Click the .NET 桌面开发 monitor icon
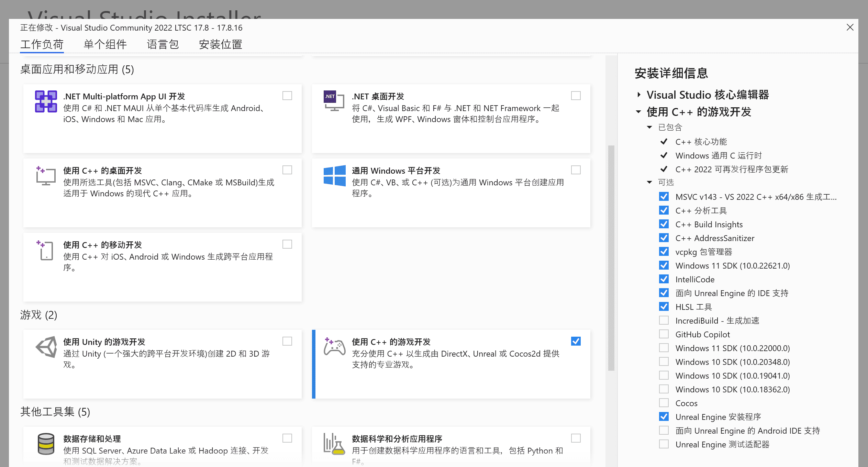Image resolution: width=868 pixels, height=467 pixels. pyautogui.click(x=334, y=101)
